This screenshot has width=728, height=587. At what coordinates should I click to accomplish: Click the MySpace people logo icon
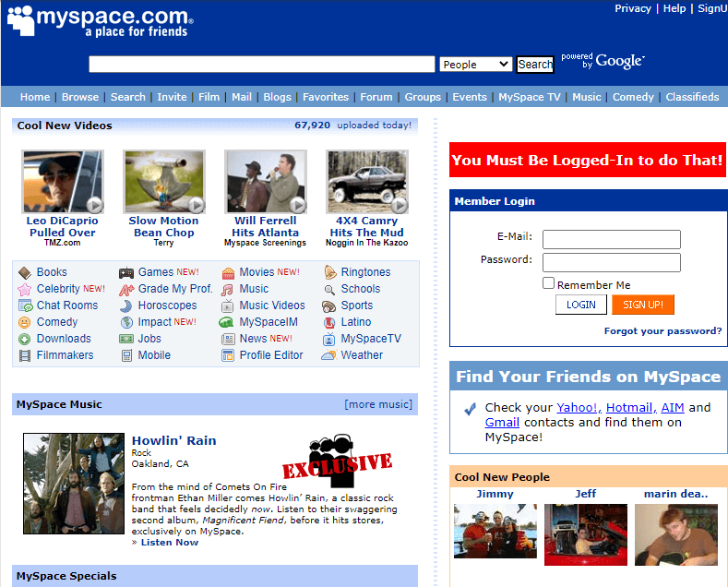point(21,20)
